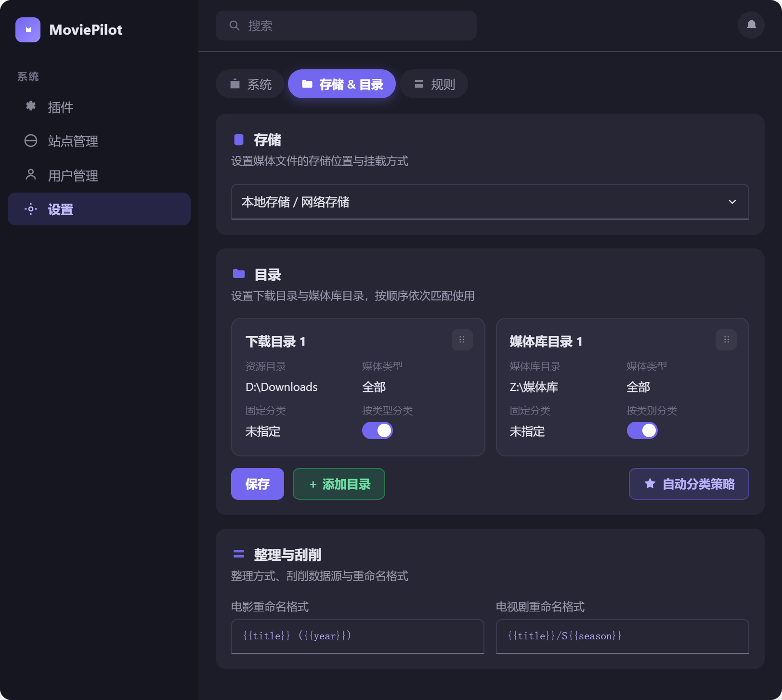Select the 存储 & 目录 tab
Screen dimensions: 782x700
pos(342,84)
